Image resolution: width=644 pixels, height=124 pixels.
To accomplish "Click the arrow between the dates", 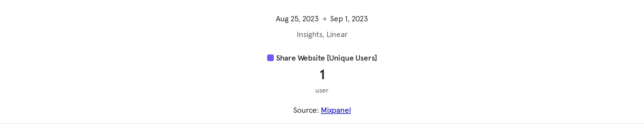I will pyautogui.click(x=324, y=19).
